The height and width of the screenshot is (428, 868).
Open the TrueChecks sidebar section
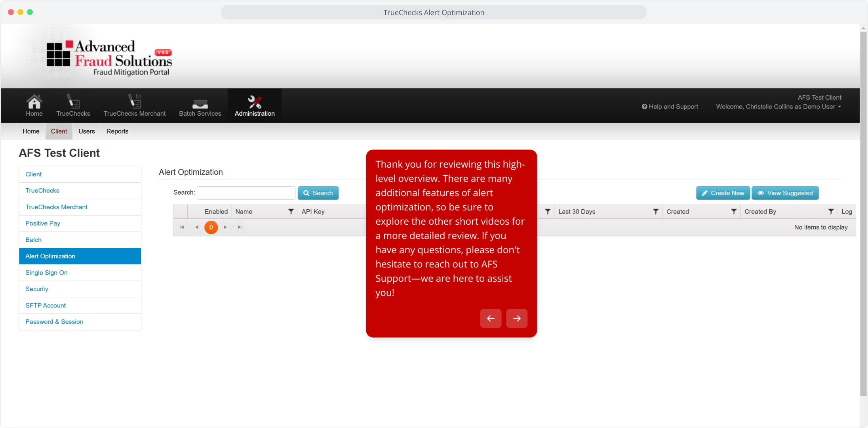[x=80, y=191]
